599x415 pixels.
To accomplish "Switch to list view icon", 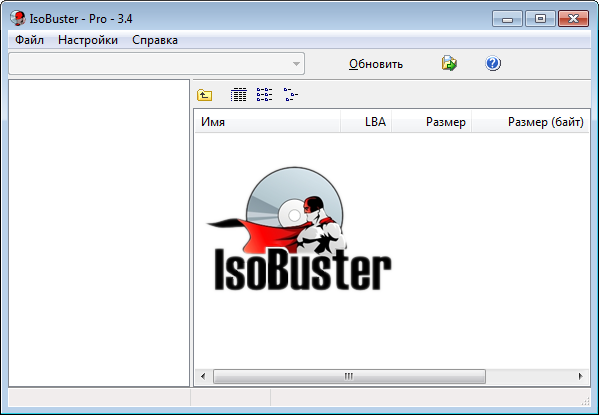I will pos(264,95).
